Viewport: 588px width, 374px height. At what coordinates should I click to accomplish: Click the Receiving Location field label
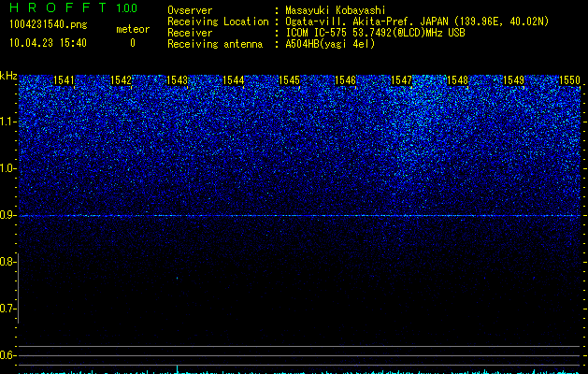[218, 22]
